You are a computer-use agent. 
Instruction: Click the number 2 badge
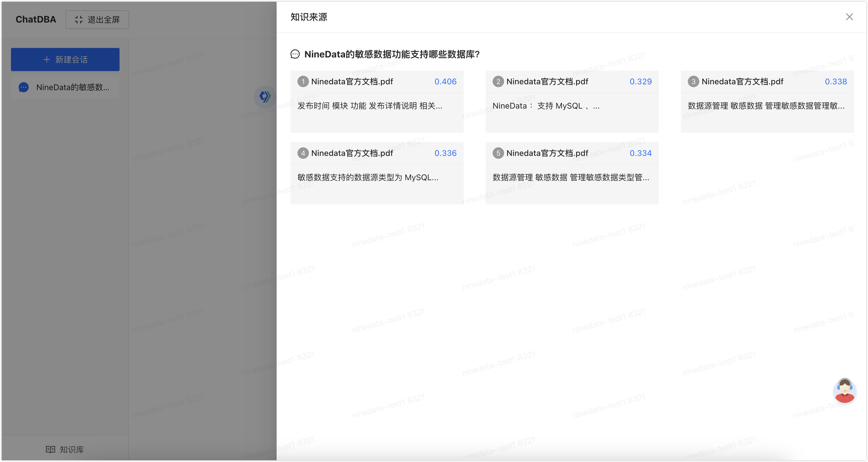pyautogui.click(x=498, y=81)
